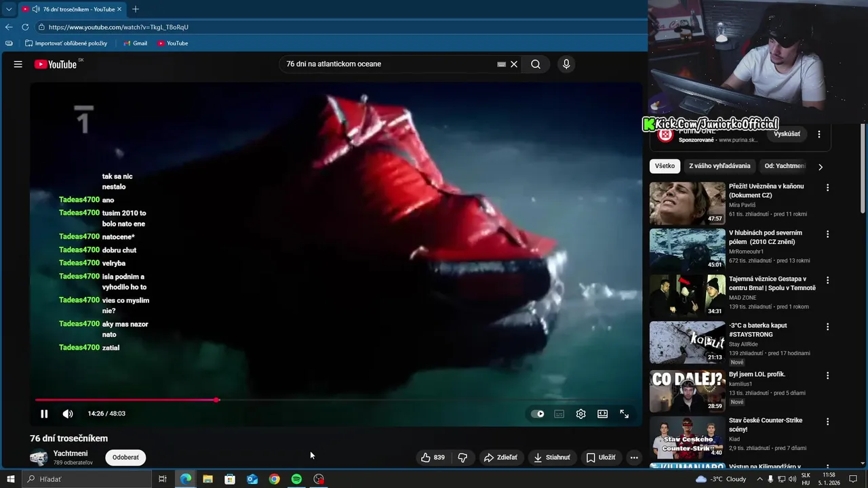The width and height of the screenshot is (868, 488).
Task: Open the on-screen keyboard icon in search
Action: [x=501, y=64]
